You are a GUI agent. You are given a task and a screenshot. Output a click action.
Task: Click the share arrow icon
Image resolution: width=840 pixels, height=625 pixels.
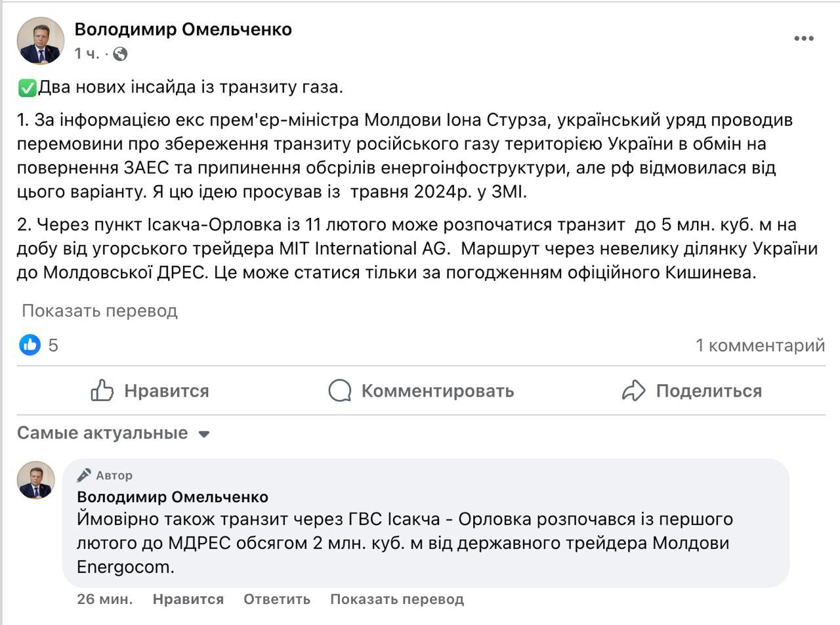click(633, 391)
